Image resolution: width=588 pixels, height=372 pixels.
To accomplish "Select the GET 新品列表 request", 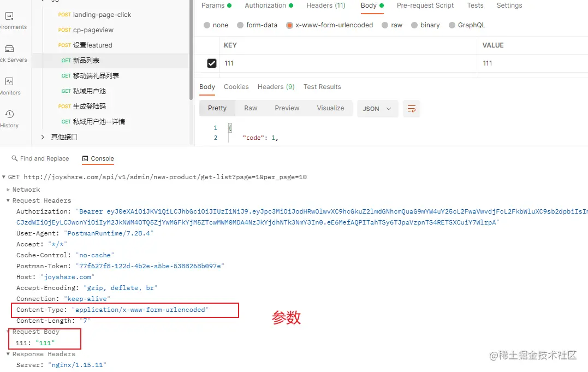I will click(x=110, y=61).
